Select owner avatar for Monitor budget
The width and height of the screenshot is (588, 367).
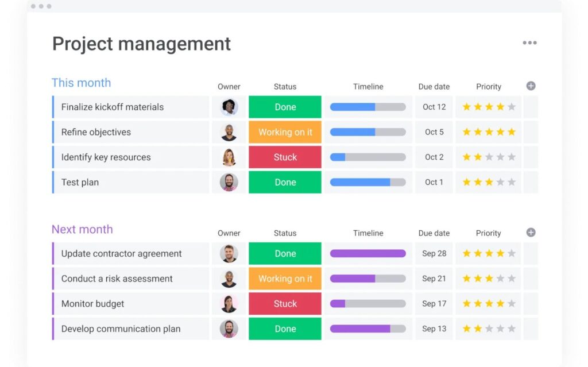point(229,304)
